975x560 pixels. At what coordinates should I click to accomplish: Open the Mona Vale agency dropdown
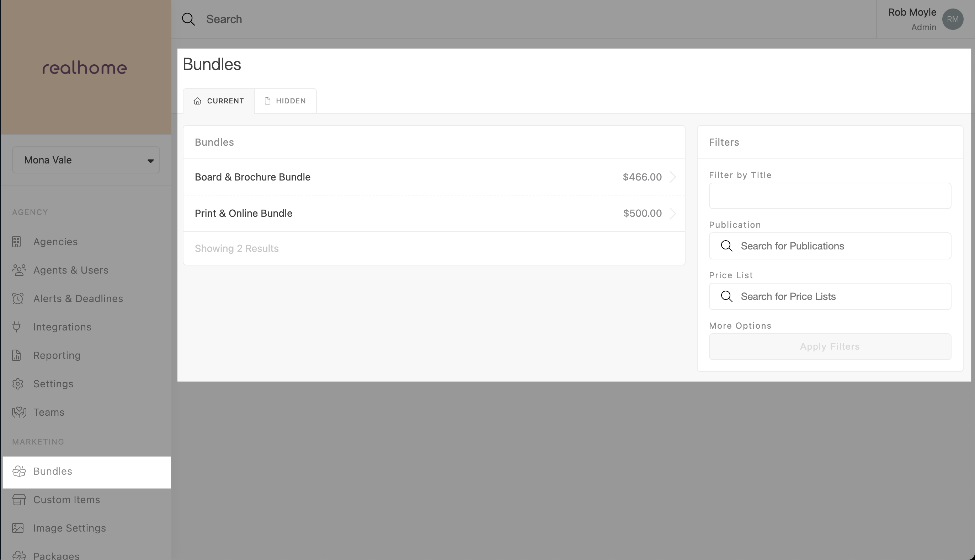[x=86, y=160]
